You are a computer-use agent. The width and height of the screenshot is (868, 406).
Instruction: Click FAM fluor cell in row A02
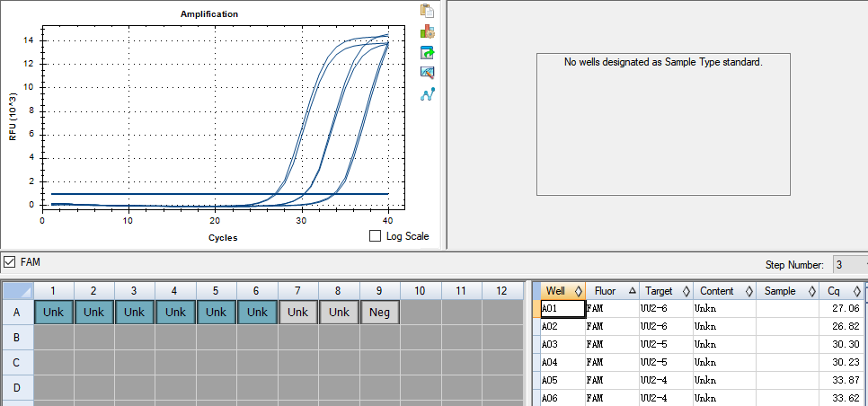point(612,326)
